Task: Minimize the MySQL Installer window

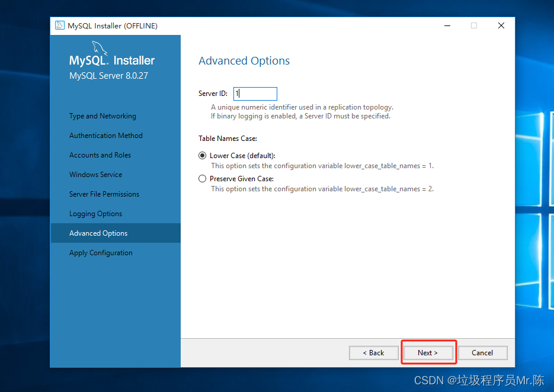Action: [x=447, y=26]
